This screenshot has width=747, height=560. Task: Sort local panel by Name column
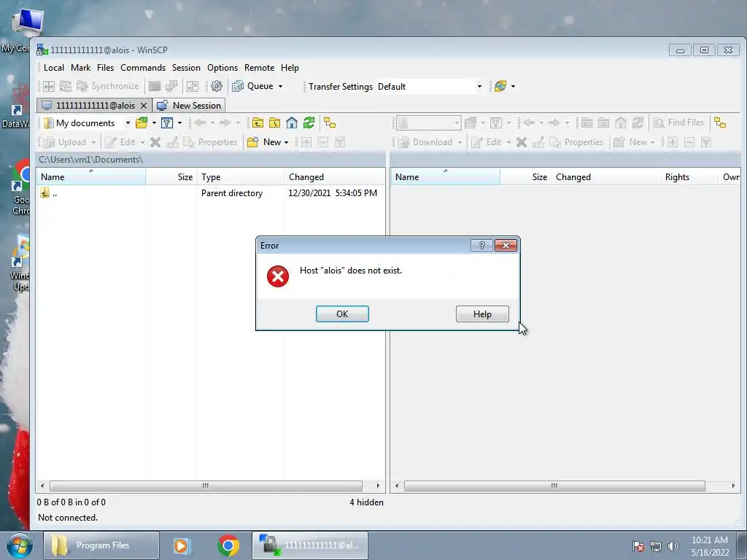[x=91, y=176]
